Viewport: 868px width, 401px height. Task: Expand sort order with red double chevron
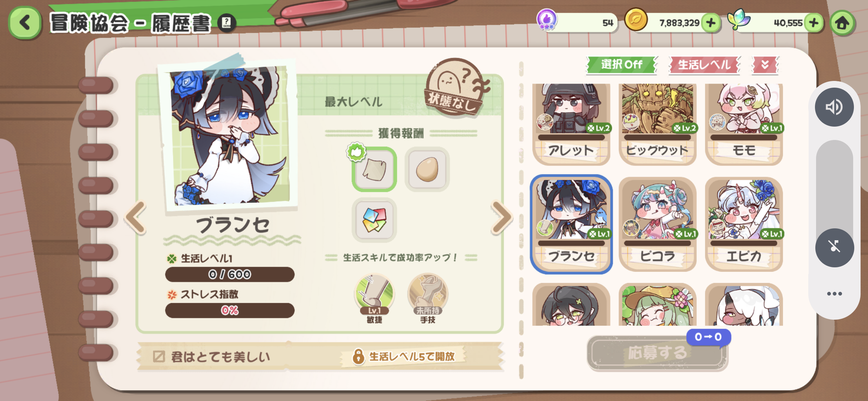pyautogui.click(x=765, y=65)
